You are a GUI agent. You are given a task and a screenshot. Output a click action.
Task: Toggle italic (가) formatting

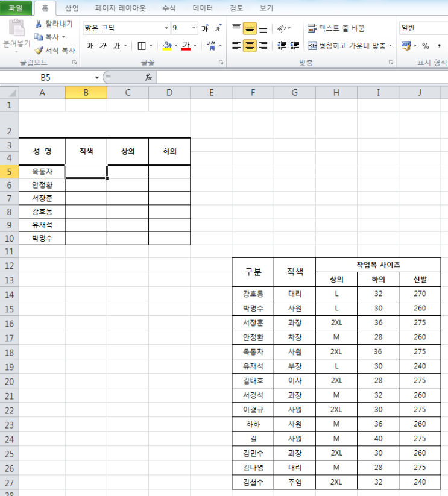click(103, 46)
